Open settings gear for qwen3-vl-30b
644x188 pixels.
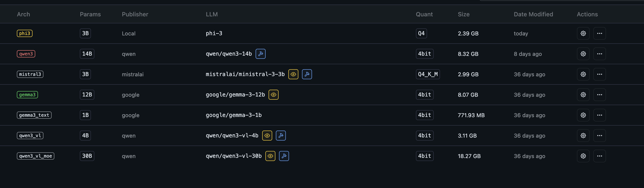pyautogui.click(x=583, y=156)
